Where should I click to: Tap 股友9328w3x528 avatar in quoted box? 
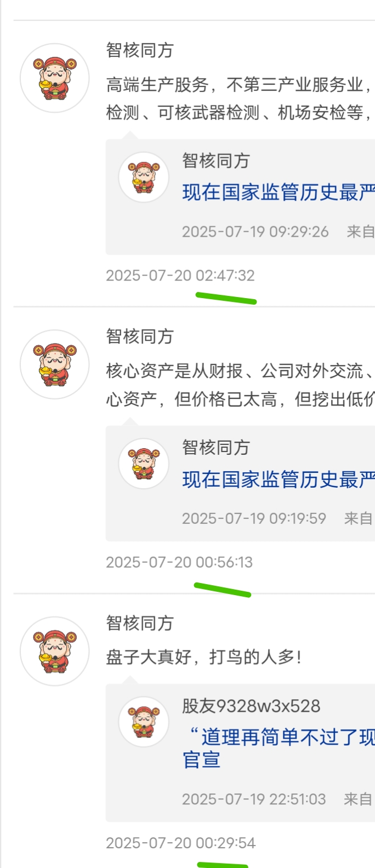(x=144, y=722)
